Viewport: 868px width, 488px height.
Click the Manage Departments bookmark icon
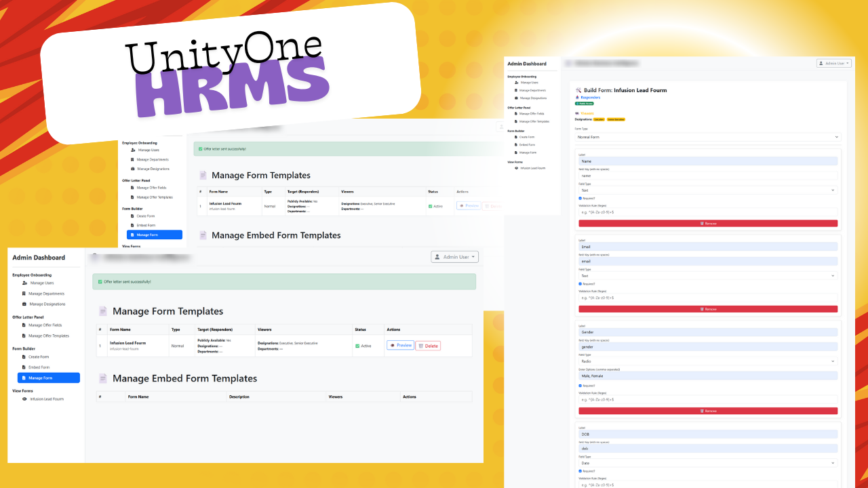tap(24, 293)
